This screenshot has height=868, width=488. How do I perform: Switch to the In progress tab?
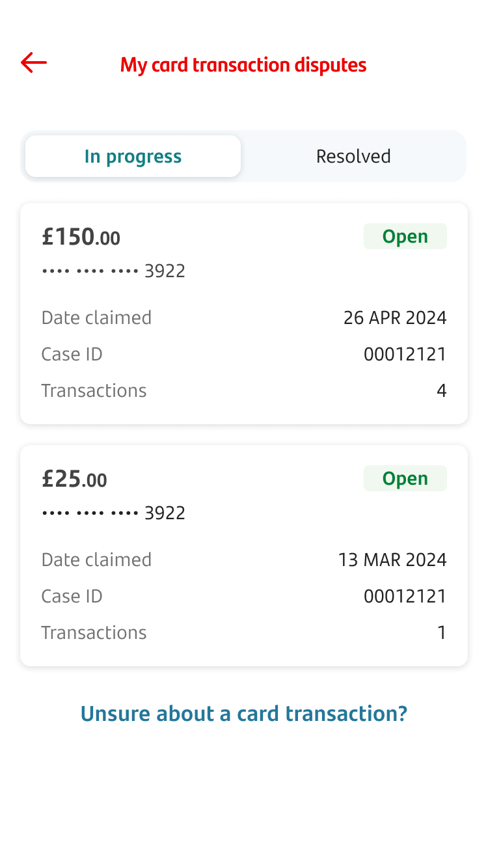133,156
